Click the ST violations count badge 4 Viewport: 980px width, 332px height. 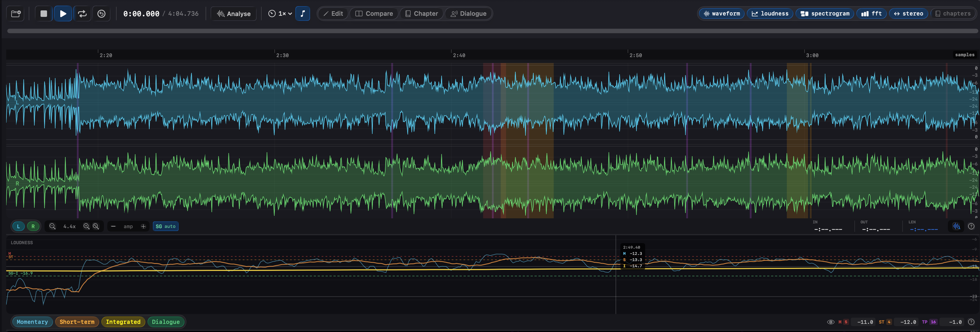coord(889,322)
